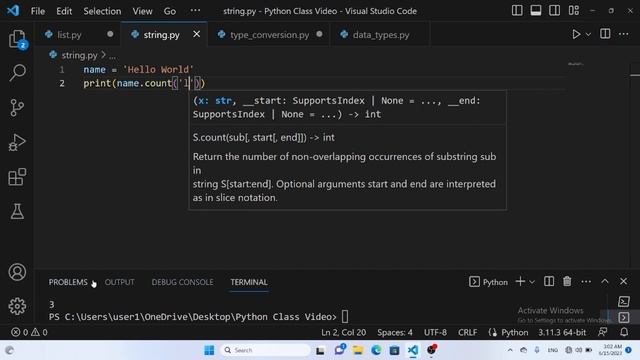640x360 pixels.
Task: Split the editor to the right
Action: (x=605, y=34)
